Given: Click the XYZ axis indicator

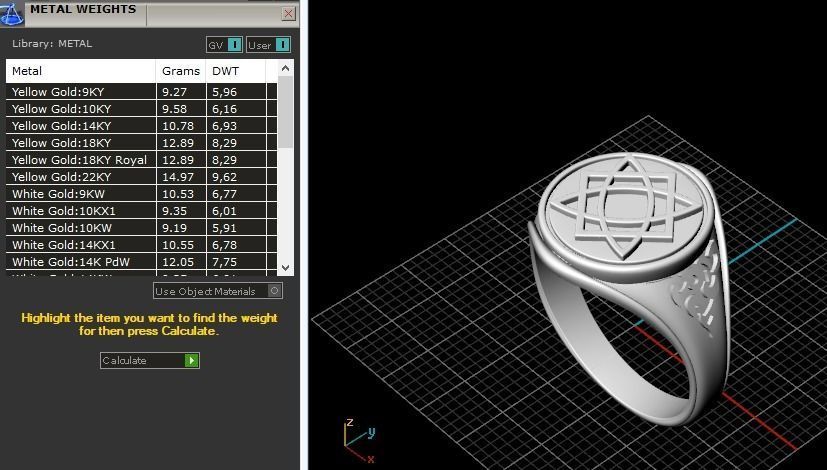Looking at the screenshot, I should 359,442.
